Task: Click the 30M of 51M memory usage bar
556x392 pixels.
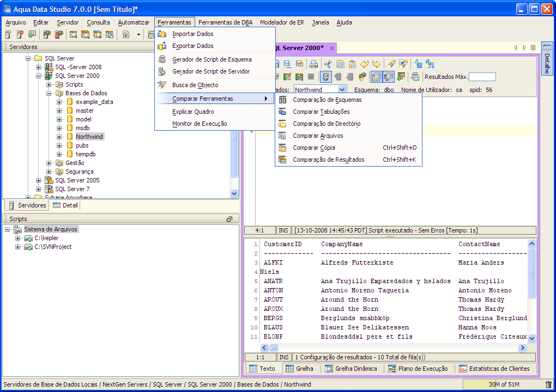Action: click(503, 384)
